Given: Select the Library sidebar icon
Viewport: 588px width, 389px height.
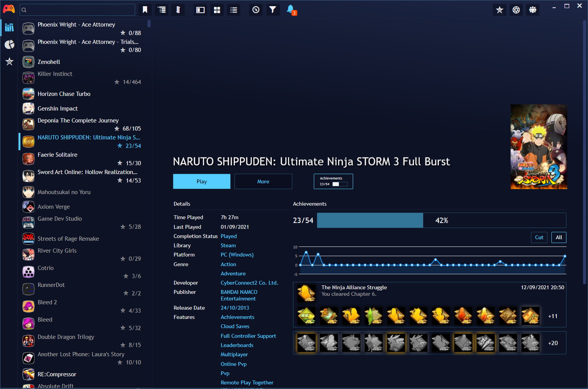Looking at the screenshot, I should (x=9, y=27).
